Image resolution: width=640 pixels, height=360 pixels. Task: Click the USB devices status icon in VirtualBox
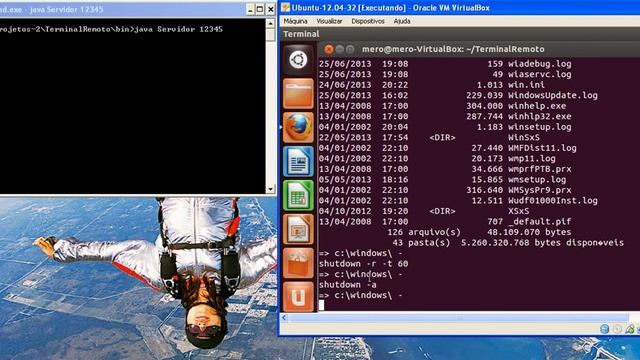[630, 329]
